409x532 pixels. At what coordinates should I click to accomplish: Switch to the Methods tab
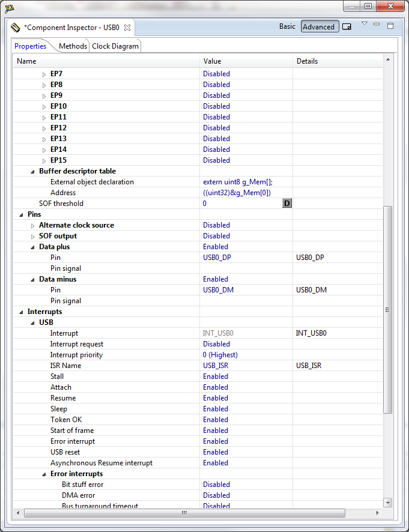[73, 46]
